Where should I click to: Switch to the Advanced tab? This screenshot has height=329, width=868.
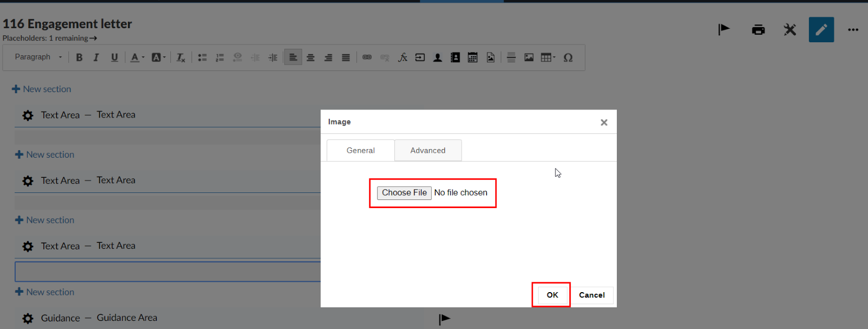tap(427, 151)
